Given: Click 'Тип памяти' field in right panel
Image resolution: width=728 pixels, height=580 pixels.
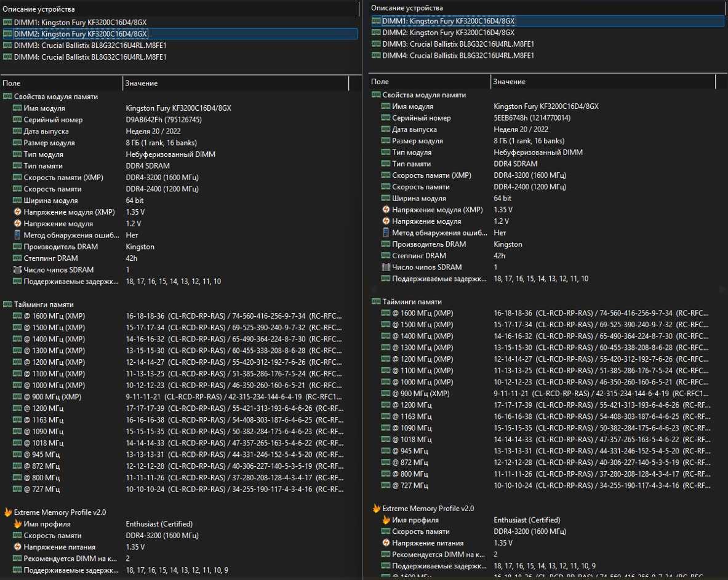Looking at the screenshot, I should 411,164.
